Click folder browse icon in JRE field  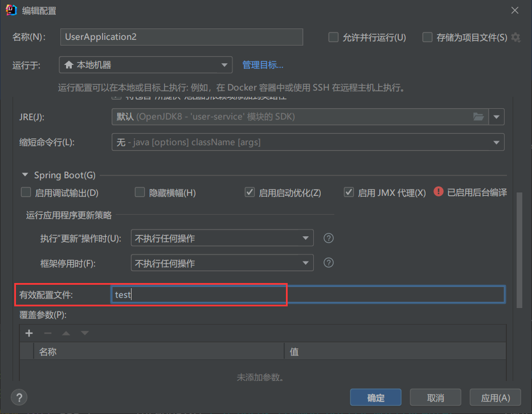[478, 117]
